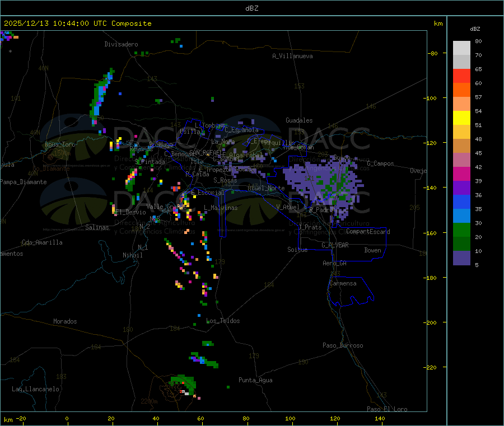Viewport: 504px width, 426px height.
Task: Click the 5 dBZ purple legend swatch
Action: click(x=461, y=258)
